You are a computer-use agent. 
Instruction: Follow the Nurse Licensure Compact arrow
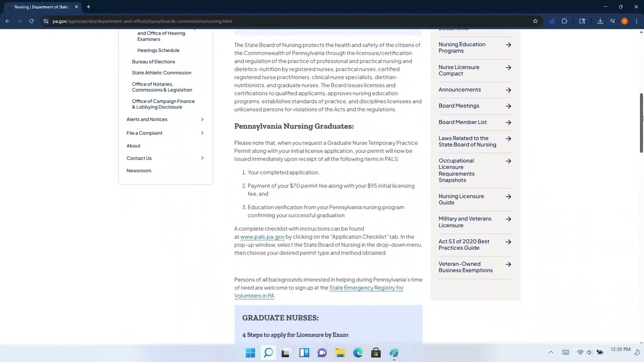pyautogui.click(x=508, y=67)
